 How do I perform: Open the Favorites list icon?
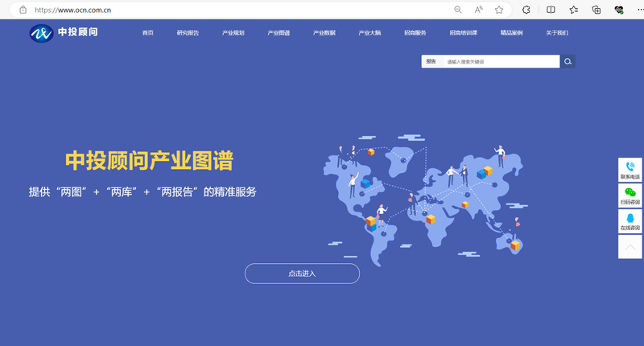pyautogui.click(x=574, y=10)
